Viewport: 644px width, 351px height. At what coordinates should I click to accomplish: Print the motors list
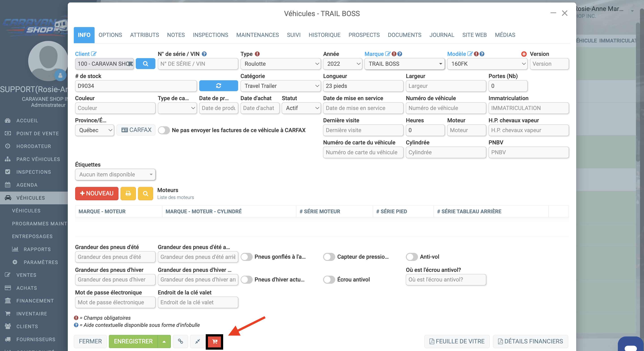point(128,194)
